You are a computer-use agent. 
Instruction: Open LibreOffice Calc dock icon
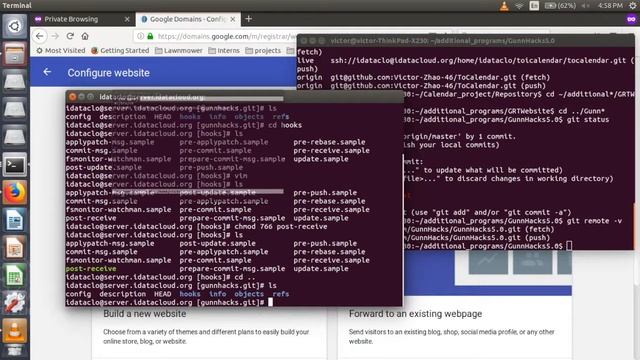click(x=15, y=276)
